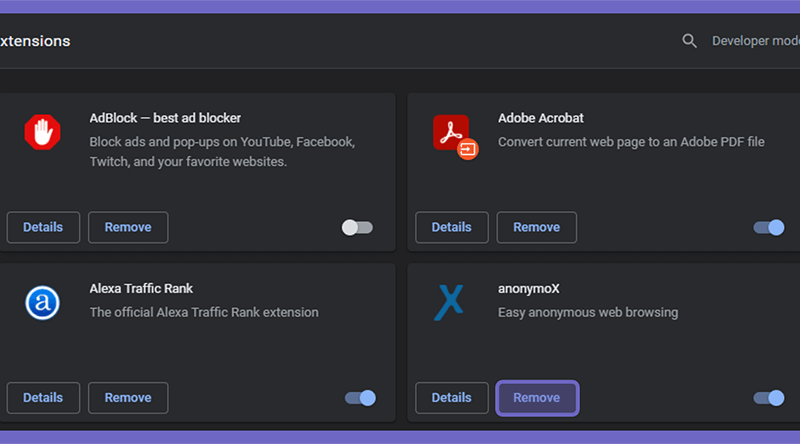Remove the AdBlock extension

click(128, 227)
